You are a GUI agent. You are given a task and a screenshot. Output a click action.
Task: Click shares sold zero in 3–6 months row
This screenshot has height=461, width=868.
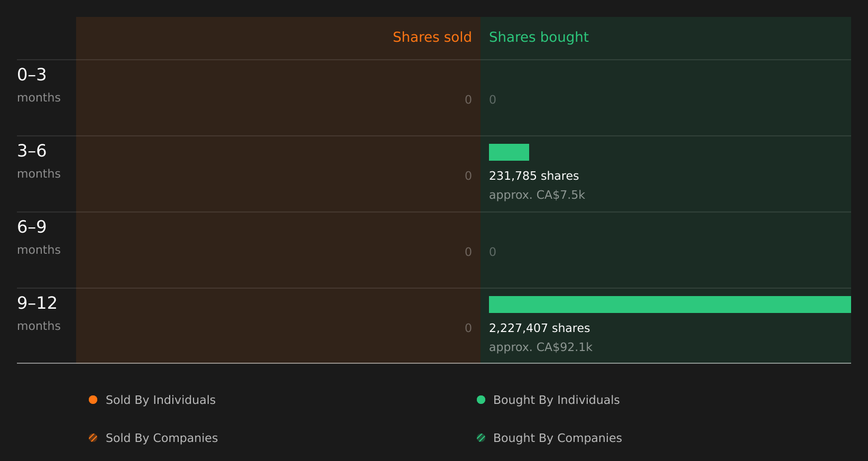pos(468,176)
